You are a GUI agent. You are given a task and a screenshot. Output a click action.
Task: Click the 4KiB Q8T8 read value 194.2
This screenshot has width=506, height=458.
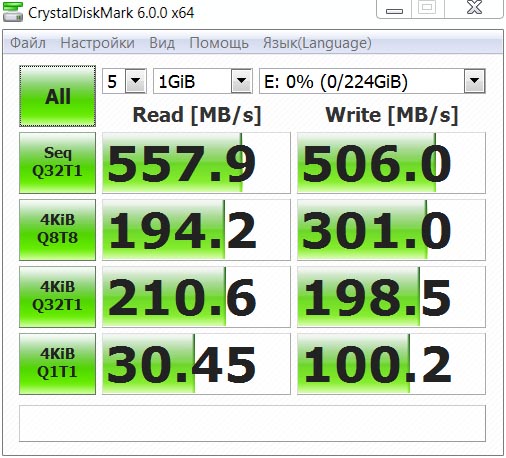click(196, 230)
